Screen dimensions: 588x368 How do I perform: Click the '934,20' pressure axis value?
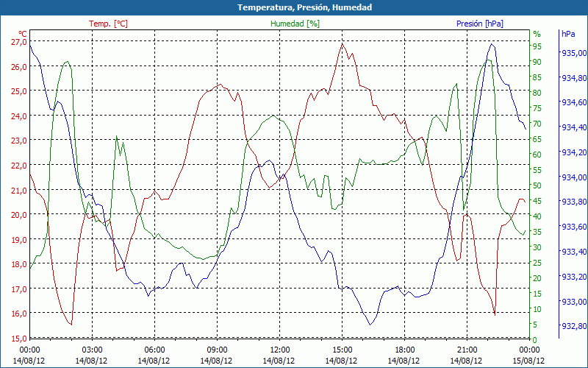coord(573,152)
